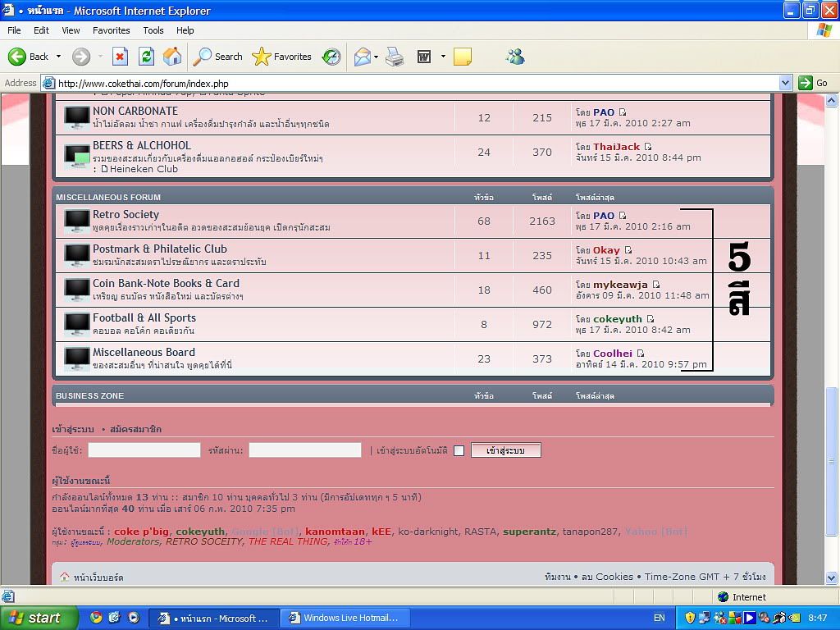Click the EN language indicator in taskbar
Viewport: 840px width, 630px height.
coord(659,618)
